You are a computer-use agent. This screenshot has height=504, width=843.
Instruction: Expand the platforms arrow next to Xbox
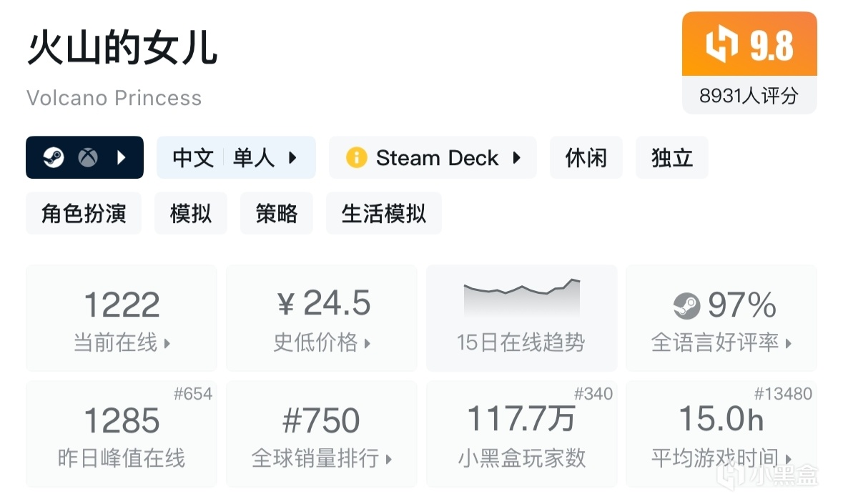tap(121, 157)
